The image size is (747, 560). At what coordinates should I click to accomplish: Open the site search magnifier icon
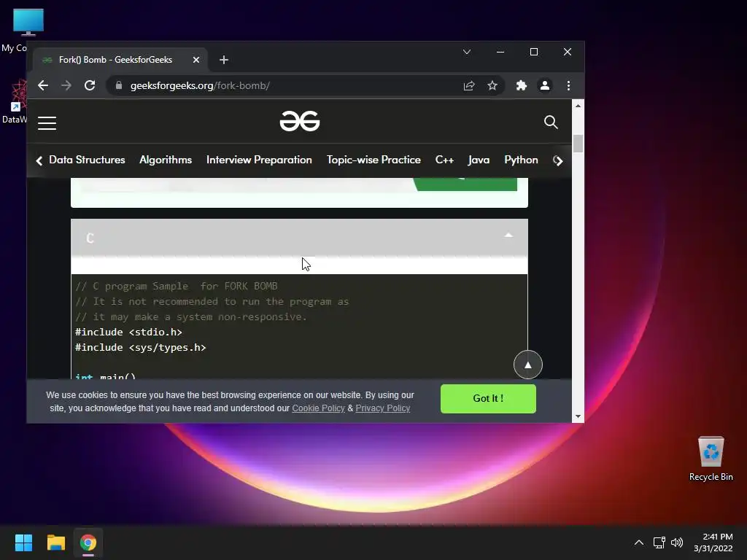(x=551, y=122)
